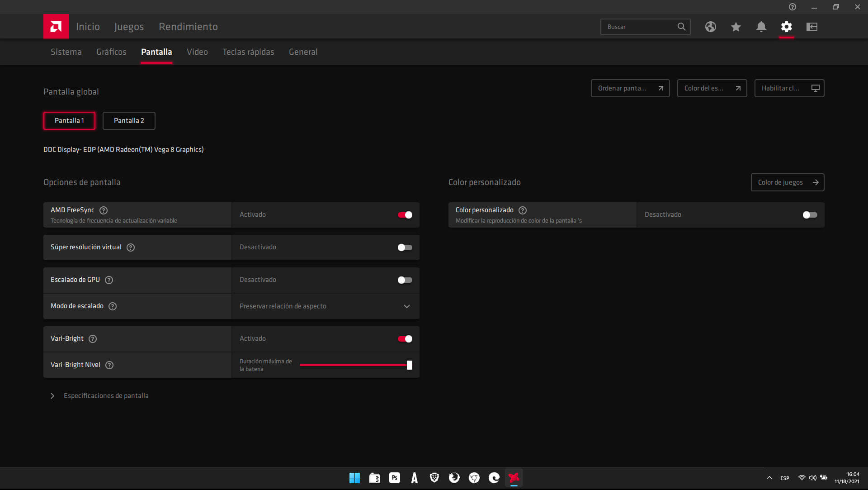Go to Rendimiento menu

tap(188, 27)
